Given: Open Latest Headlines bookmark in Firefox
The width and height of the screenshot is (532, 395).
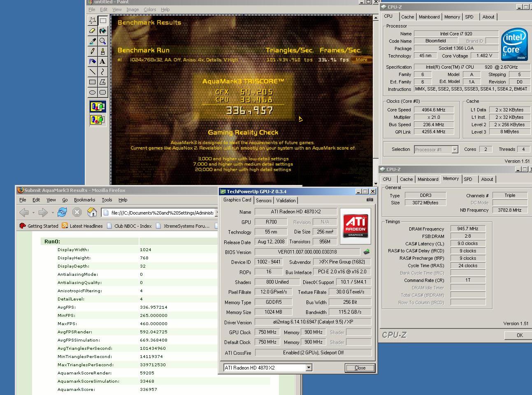Looking at the screenshot, I should 82,226.
